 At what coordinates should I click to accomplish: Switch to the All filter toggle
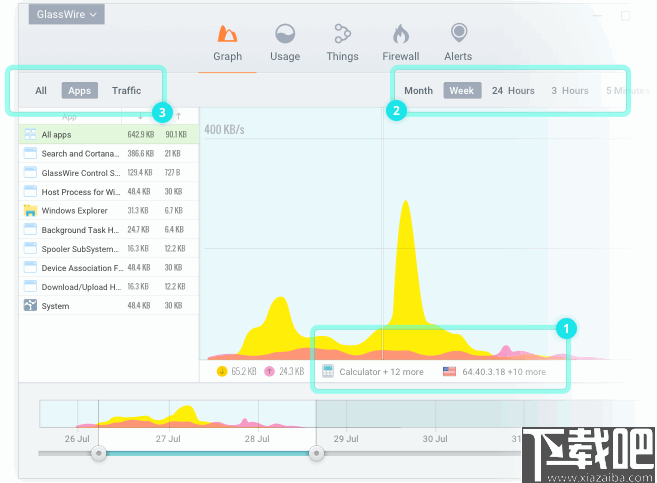point(41,90)
